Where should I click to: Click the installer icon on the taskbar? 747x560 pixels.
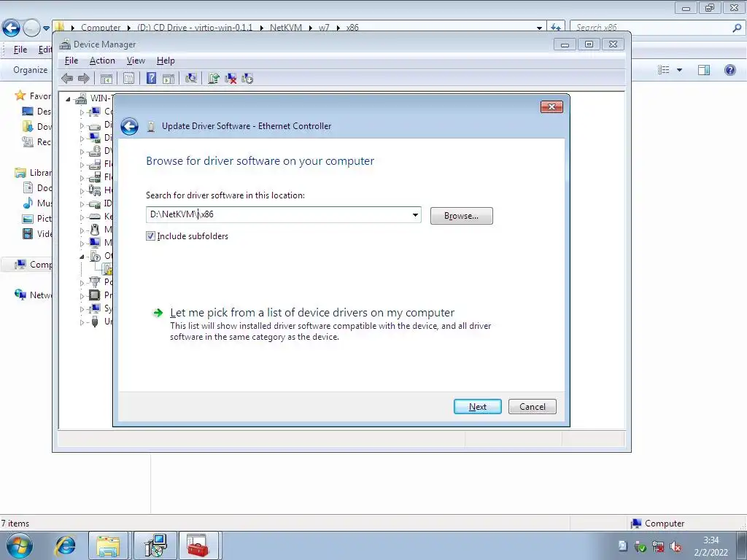[155, 545]
